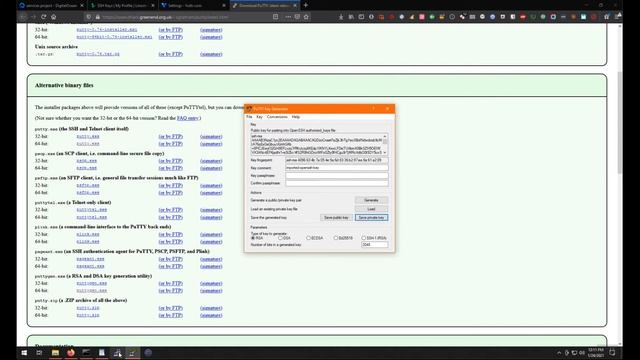The width and height of the screenshot is (640, 360).
Task: Open the Key menu in PuTTY Key Generator
Action: pyautogui.click(x=259, y=117)
